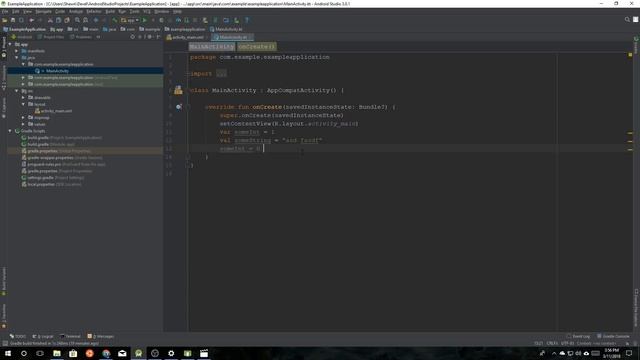The image size is (640, 360).
Task: Open the Build menu
Action: click(x=110, y=11)
